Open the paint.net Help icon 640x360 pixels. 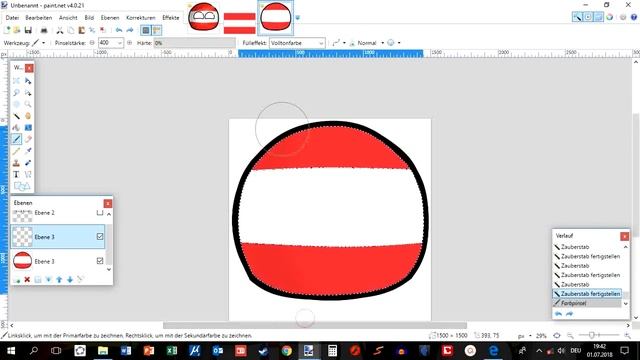(634, 17)
